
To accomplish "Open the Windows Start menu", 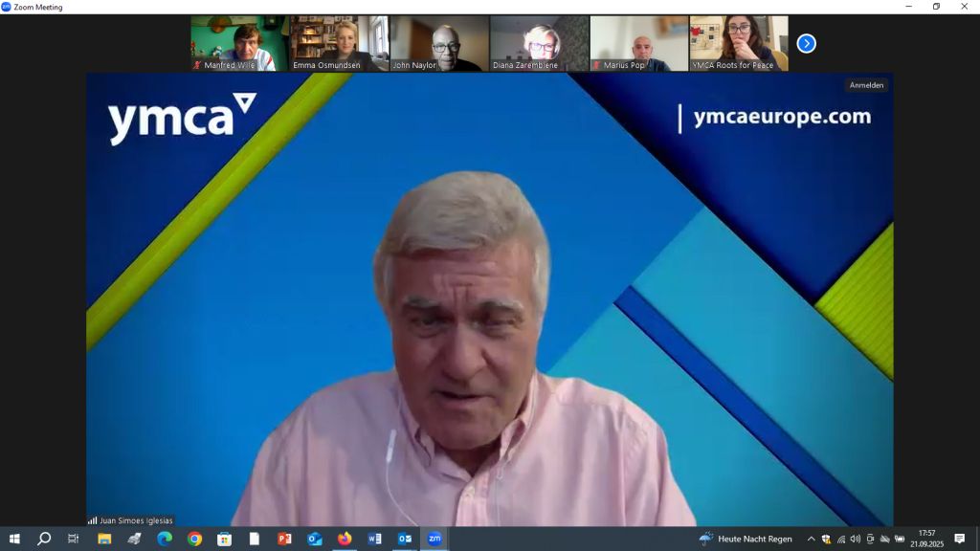I will point(14,539).
